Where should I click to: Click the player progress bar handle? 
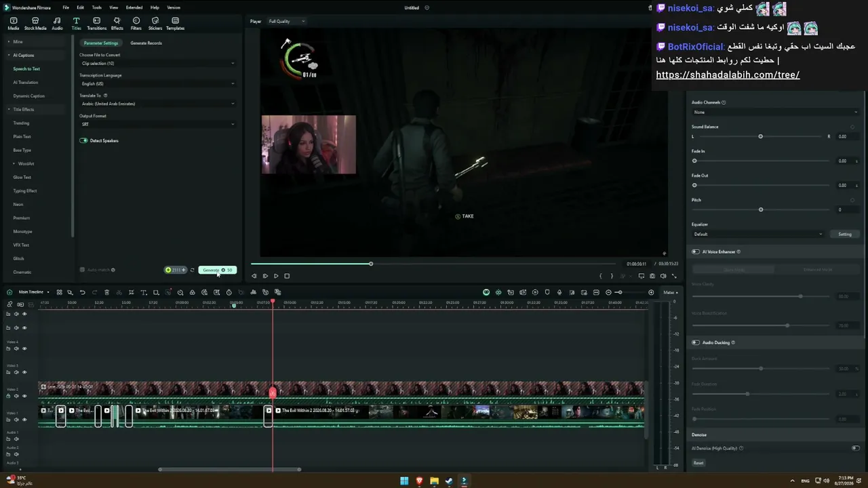(371, 264)
